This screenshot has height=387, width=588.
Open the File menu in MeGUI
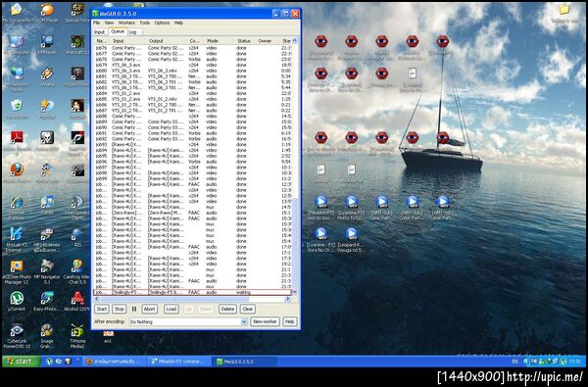97,23
